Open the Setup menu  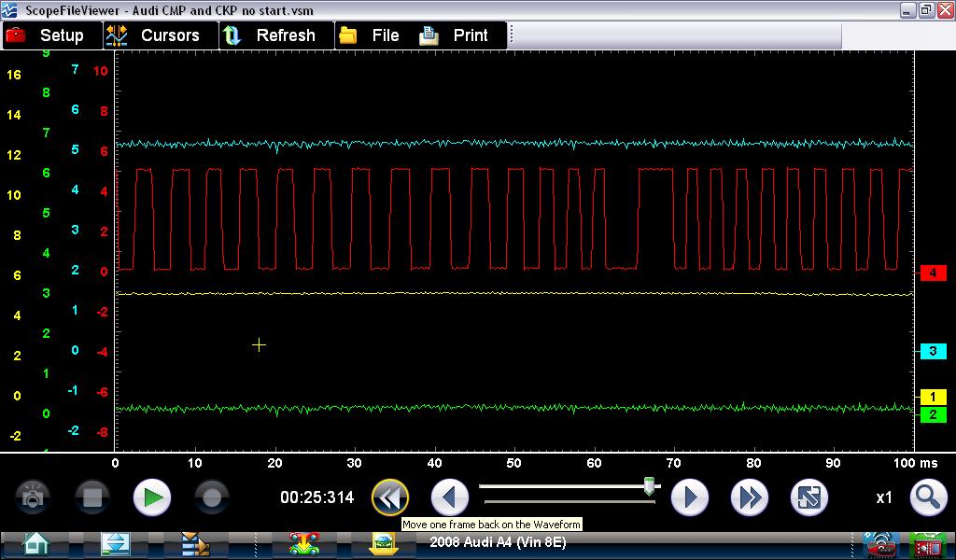tap(46, 35)
